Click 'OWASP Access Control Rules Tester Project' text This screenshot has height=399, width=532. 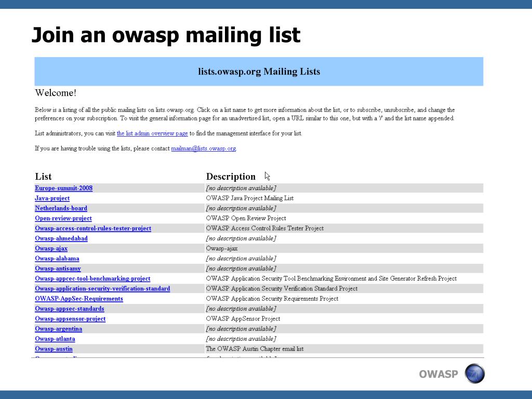264,229
